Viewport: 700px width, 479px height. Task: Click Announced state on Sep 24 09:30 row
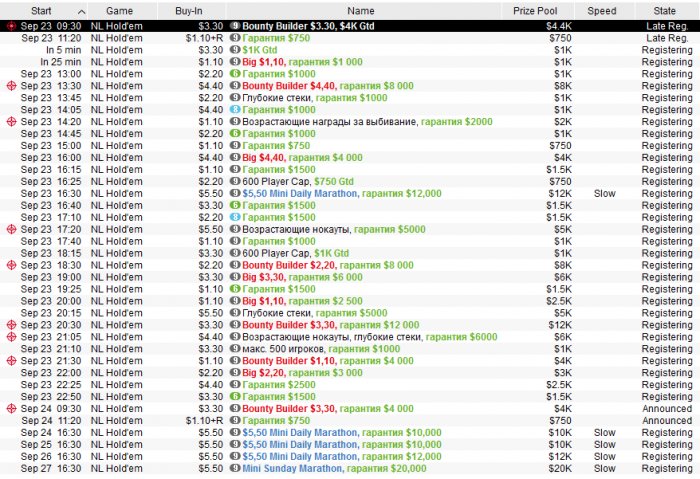tap(667, 408)
